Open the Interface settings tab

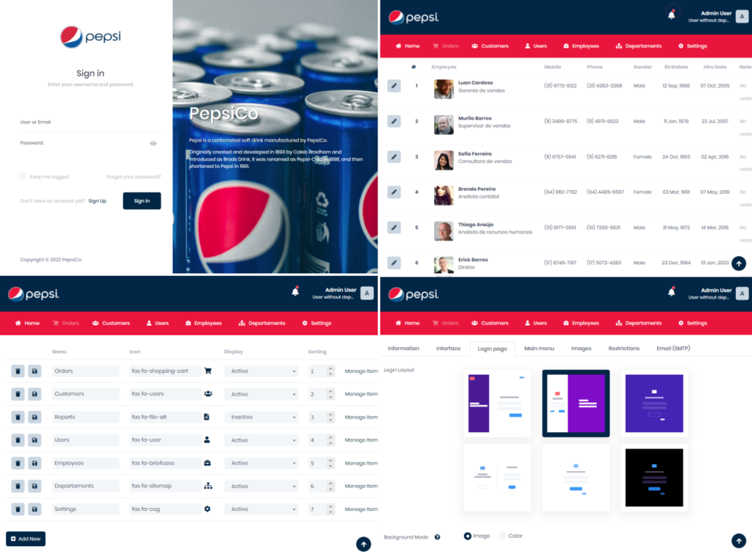click(449, 349)
